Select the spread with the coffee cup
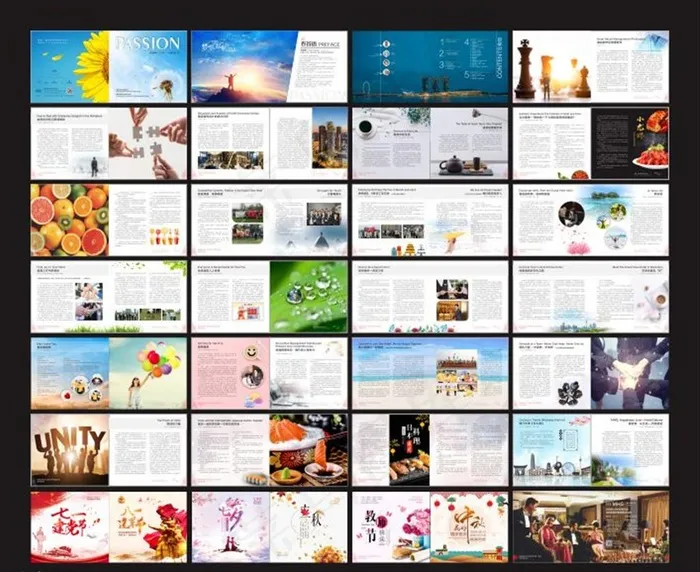Screen dimensions: 700x572 [x=590, y=296]
